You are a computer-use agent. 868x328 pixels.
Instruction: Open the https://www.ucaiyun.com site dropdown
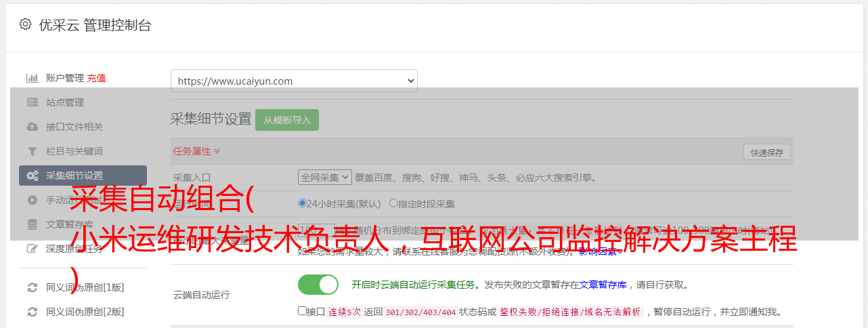[294, 81]
